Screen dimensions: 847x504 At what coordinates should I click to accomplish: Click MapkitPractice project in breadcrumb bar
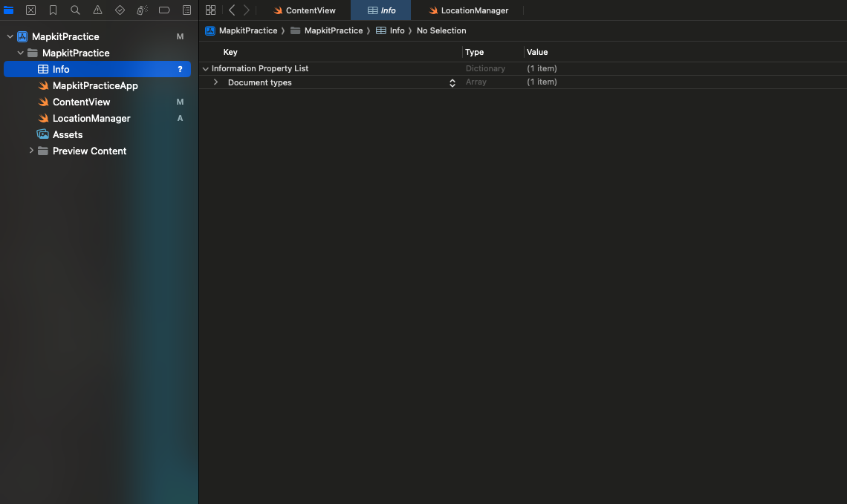click(x=241, y=30)
